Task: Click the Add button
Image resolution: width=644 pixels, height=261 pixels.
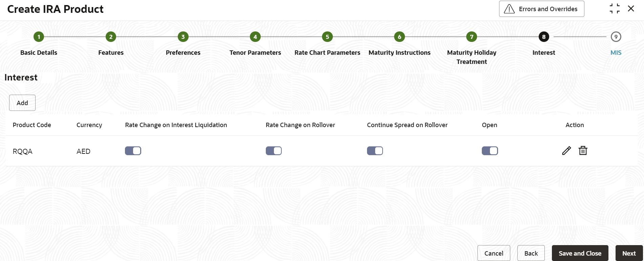Action: pos(22,103)
